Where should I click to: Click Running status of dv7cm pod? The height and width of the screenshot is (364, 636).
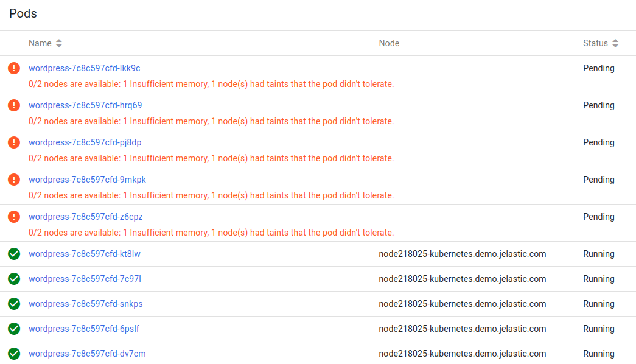599,354
